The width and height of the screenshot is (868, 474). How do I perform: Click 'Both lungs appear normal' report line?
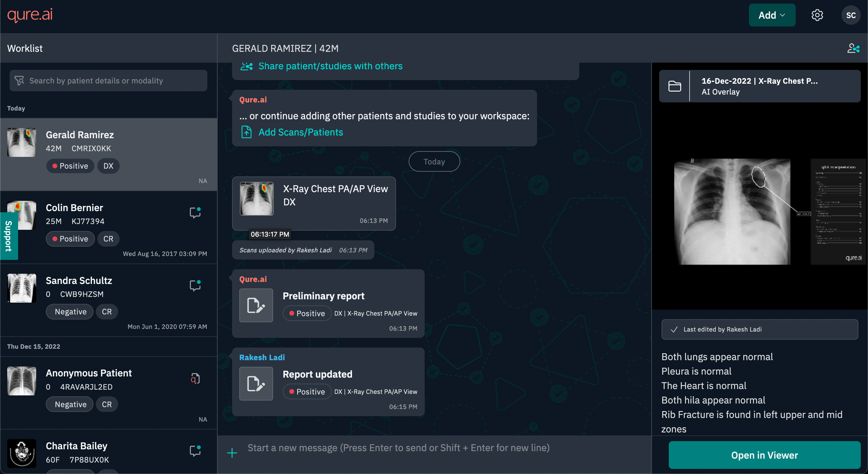pyautogui.click(x=717, y=357)
